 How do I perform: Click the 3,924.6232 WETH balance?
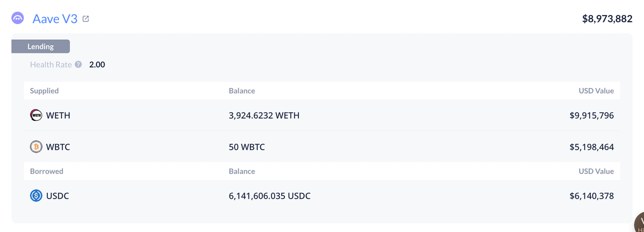pos(264,115)
